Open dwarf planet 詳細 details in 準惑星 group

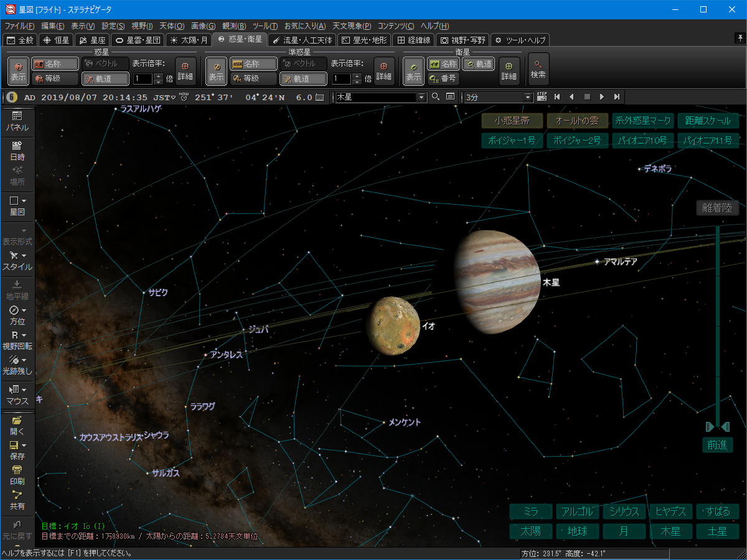click(x=384, y=71)
